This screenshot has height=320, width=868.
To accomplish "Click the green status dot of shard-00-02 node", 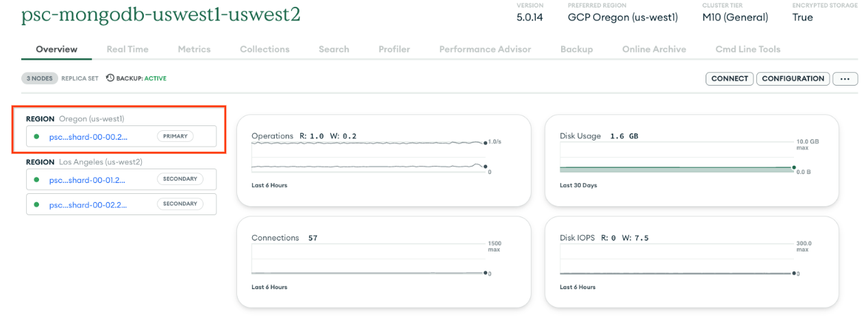I will pos(36,204).
